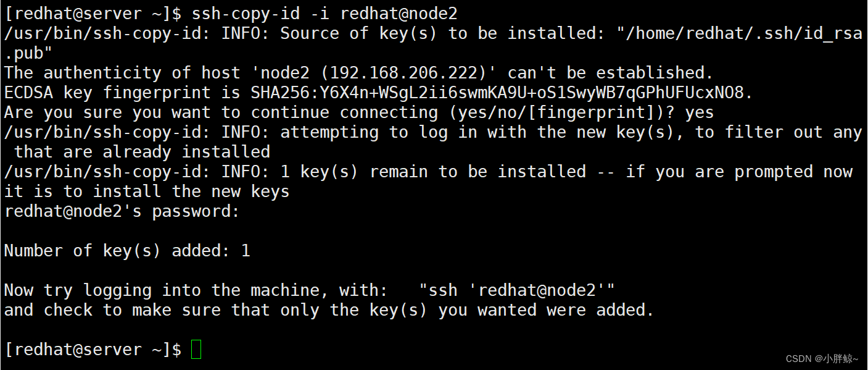Click 'it is to install the new keys'
868x370 pixels.
[147, 191]
